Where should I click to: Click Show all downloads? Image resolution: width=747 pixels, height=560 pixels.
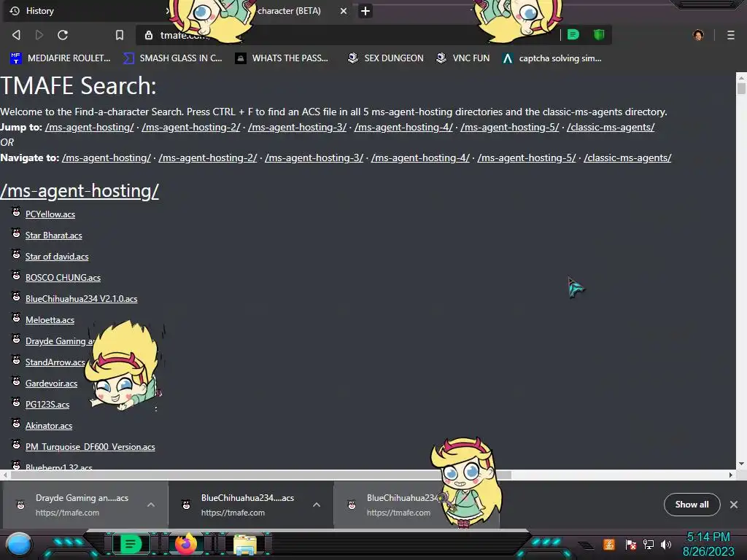tap(692, 505)
